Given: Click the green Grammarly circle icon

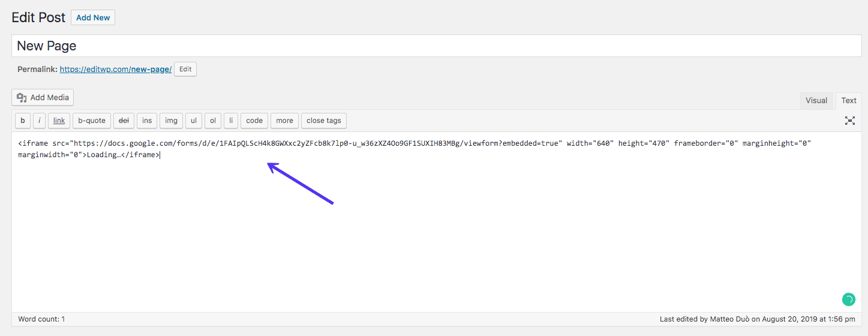Looking at the screenshot, I should 848,299.
